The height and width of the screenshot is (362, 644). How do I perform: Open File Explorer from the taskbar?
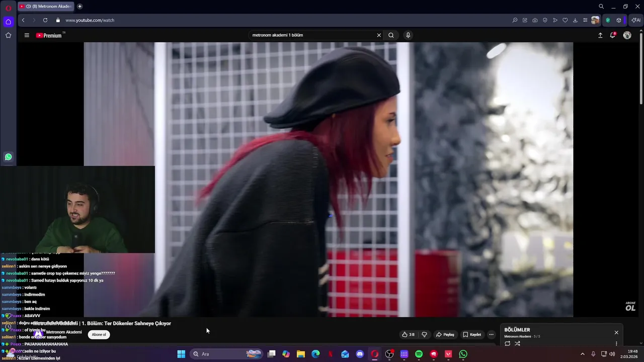301,354
